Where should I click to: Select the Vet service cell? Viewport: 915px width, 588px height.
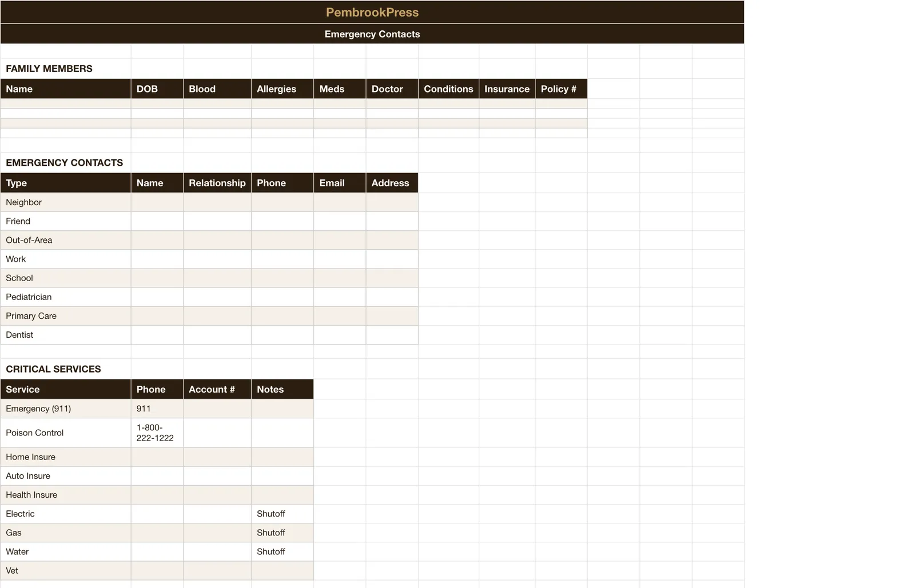66,570
